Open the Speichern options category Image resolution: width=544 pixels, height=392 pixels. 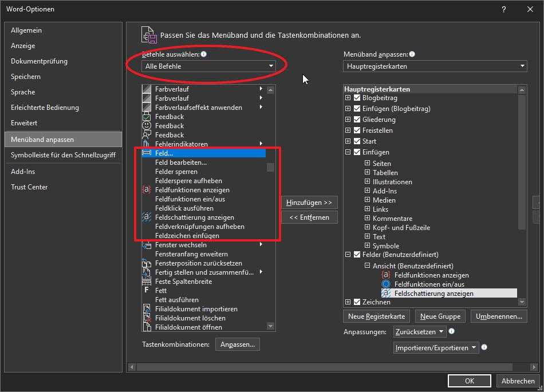63,77
